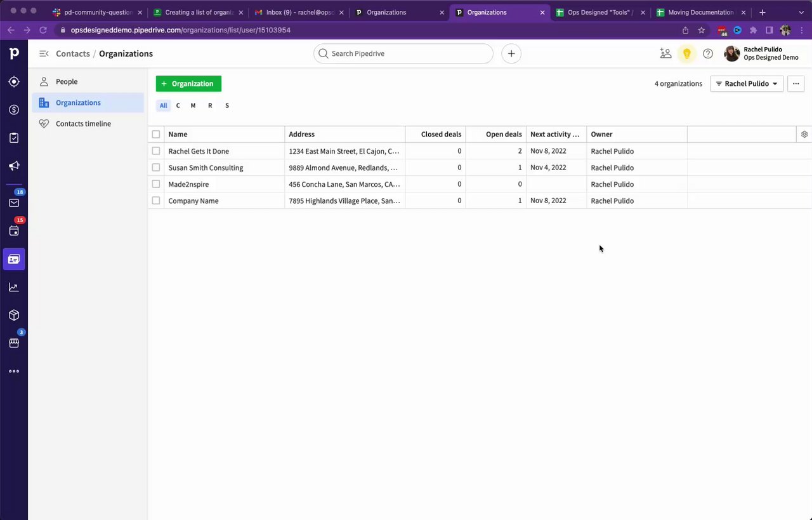812x520 pixels.
Task: Open the help question mark icon
Action: pyautogui.click(x=708, y=54)
